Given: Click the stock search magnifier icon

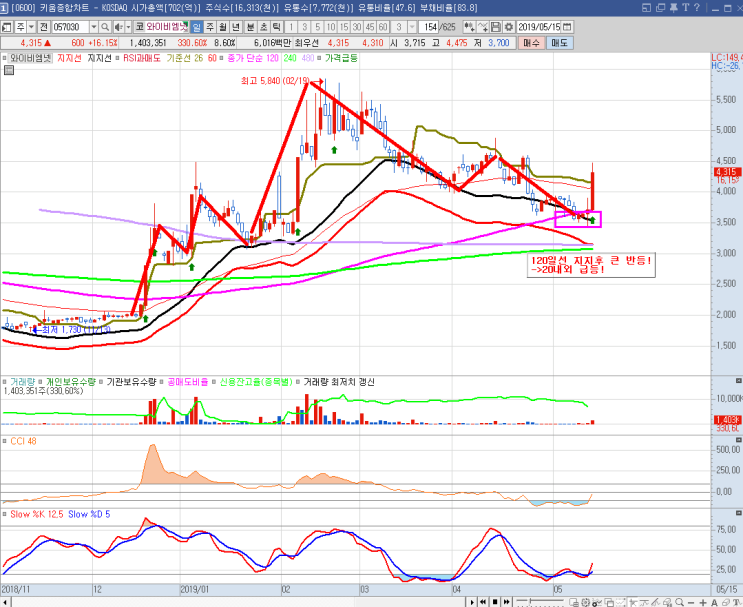Looking at the screenshot, I should 105,27.
